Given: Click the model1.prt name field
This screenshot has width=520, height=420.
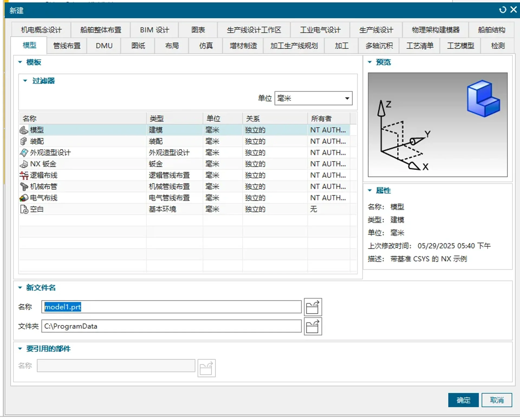Looking at the screenshot, I should [x=171, y=307].
